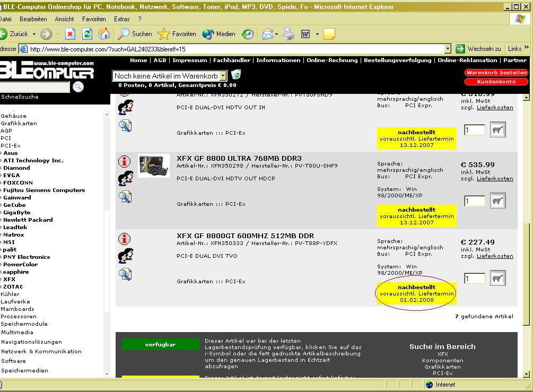Viewport: 533px width, 392px height.
Task: Select Gainward manufacturer in sidebar
Action: [17, 197]
